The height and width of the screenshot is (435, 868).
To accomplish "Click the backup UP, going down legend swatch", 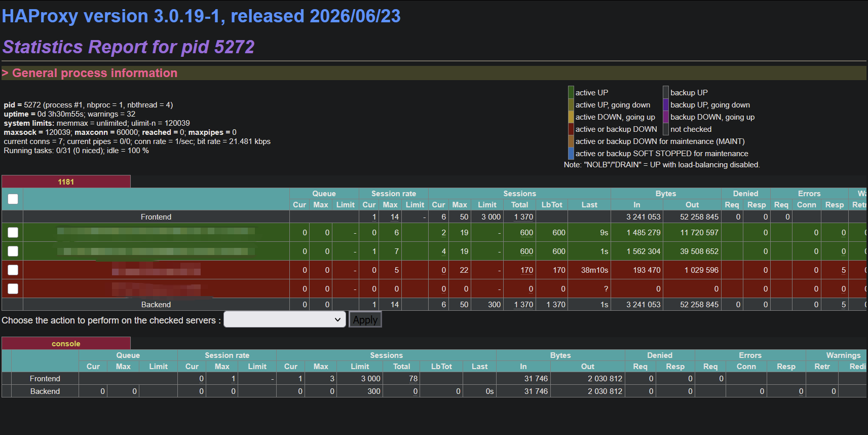I will (x=666, y=104).
